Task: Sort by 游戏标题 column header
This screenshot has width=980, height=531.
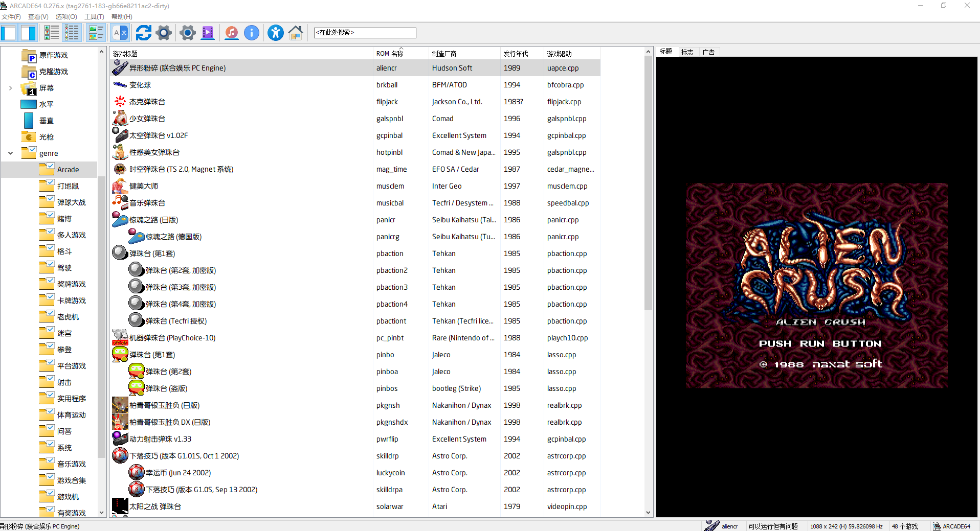Action: [x=241, y=53]
